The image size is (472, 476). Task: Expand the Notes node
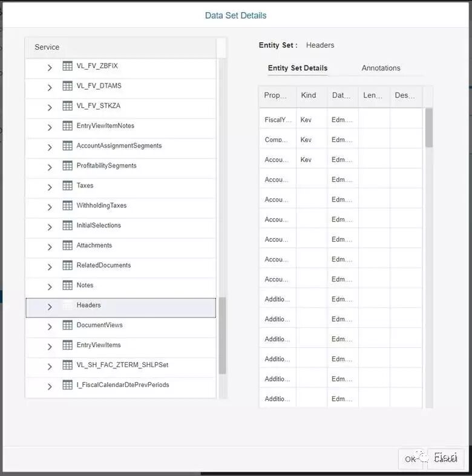coord(50,287)
